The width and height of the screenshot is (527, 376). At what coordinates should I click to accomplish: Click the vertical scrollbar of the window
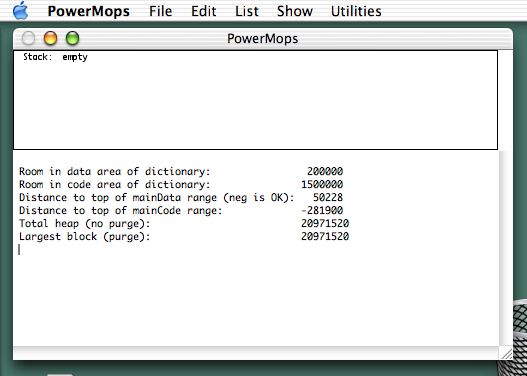pos(505,248)
